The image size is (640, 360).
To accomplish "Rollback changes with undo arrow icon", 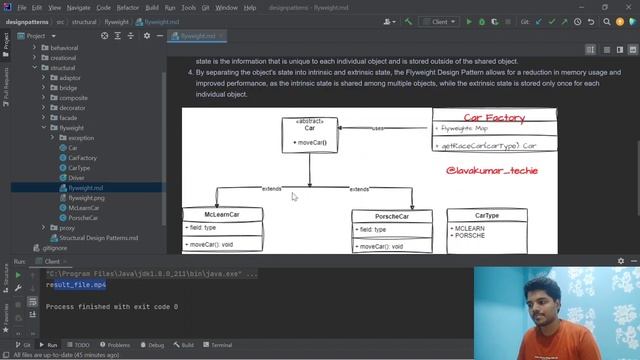I will point(591,22).
